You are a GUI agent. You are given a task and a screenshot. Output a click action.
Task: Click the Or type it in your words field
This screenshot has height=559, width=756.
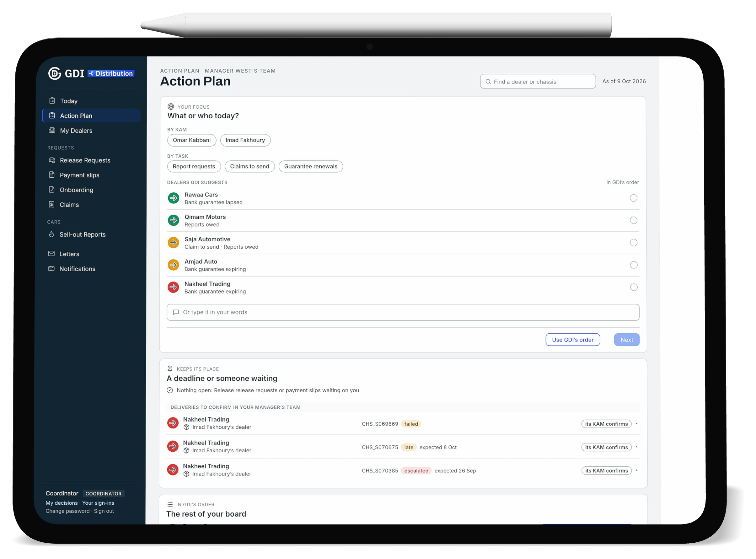[404, 313]
